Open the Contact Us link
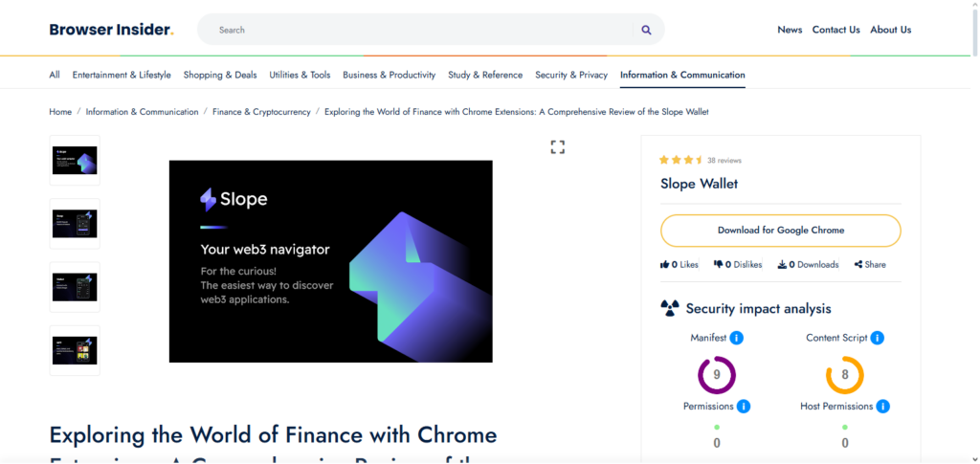 [835, 30]
